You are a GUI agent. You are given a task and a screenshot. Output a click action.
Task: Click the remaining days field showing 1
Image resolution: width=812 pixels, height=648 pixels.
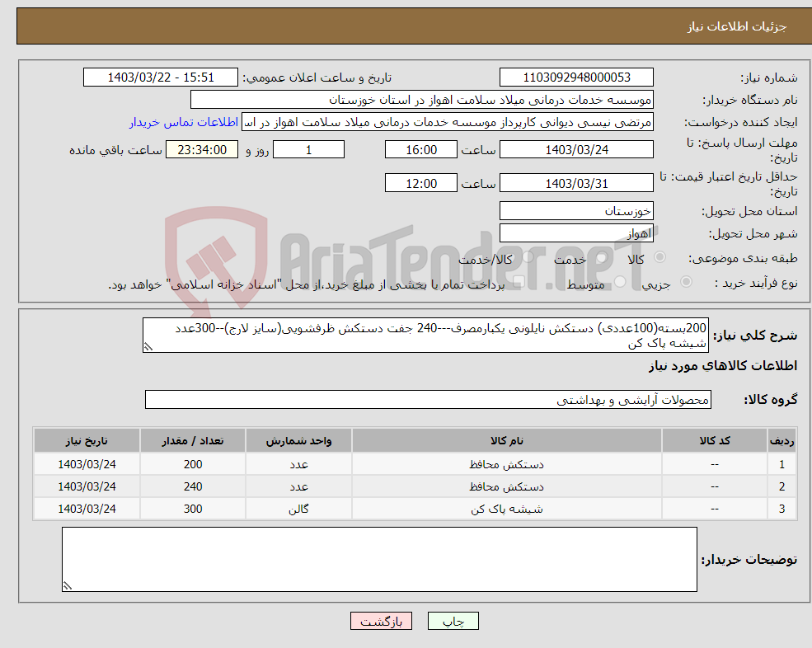click(308, 150)
